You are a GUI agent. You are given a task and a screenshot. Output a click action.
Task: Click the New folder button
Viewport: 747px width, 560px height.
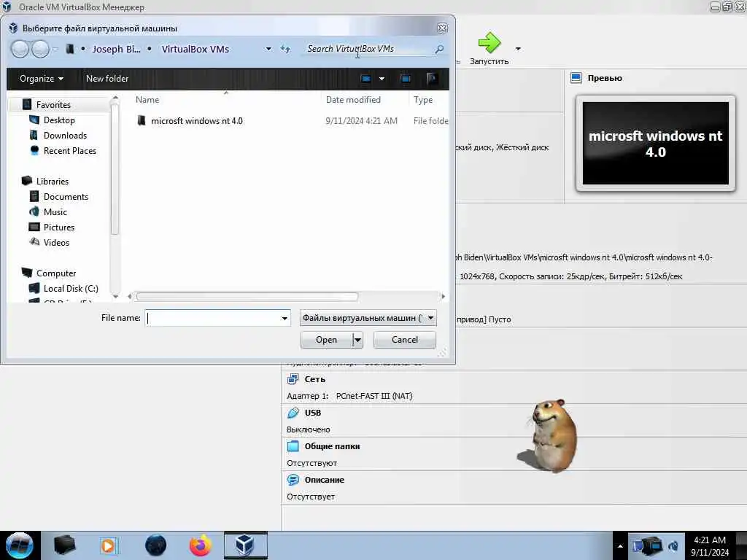107,79
